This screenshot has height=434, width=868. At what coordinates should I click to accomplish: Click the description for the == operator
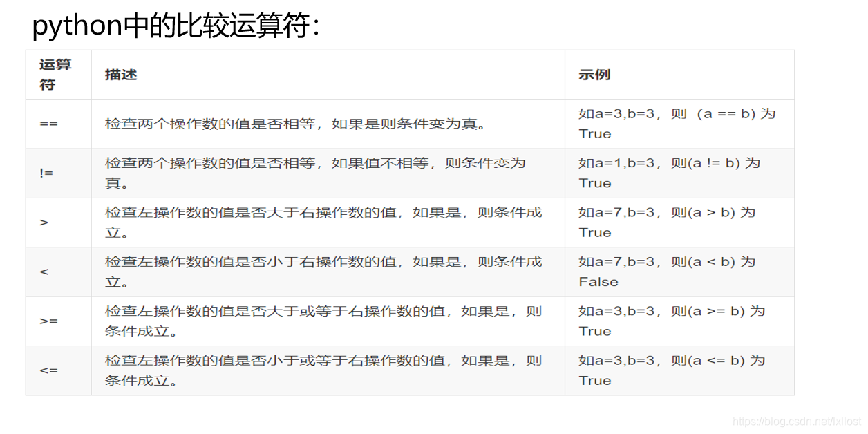click(328, 124)
